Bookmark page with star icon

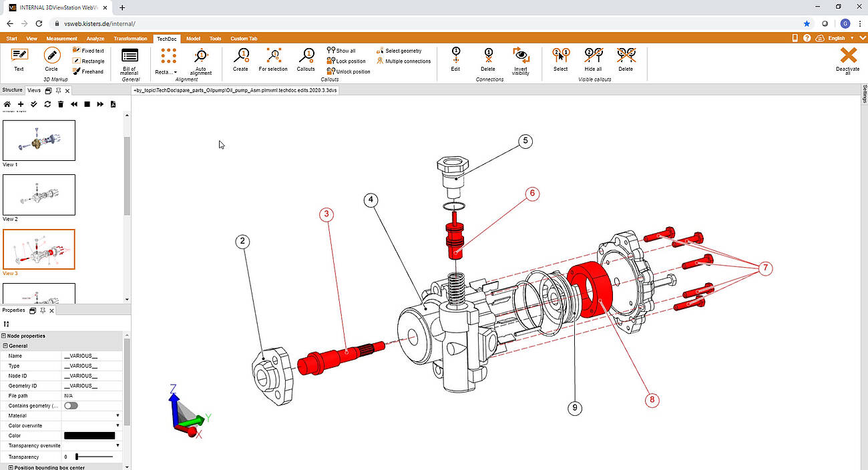point(807,23)
